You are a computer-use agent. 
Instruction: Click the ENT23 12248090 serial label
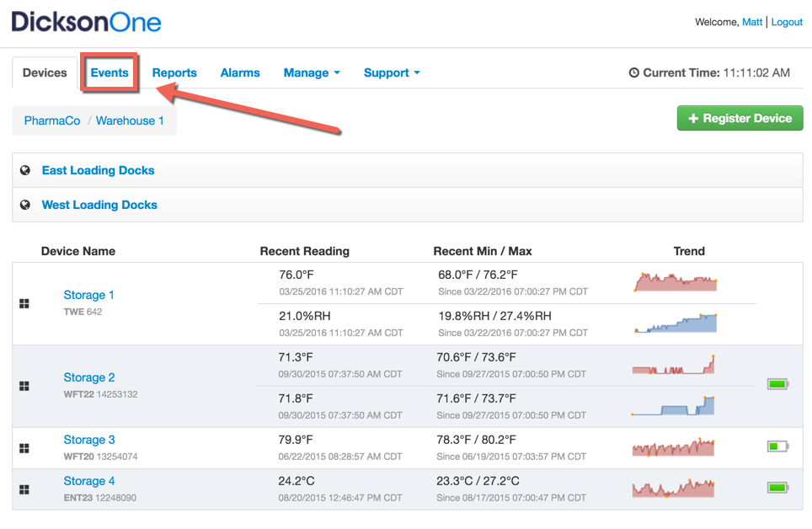pyautogui.click(x=100, y=498)
